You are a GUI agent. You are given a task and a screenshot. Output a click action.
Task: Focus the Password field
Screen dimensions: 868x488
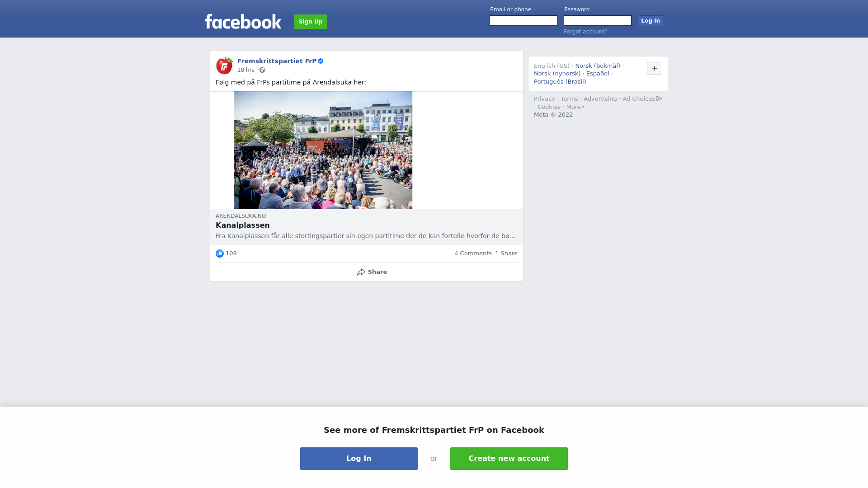pyautogui.click(x=598, y=21)
